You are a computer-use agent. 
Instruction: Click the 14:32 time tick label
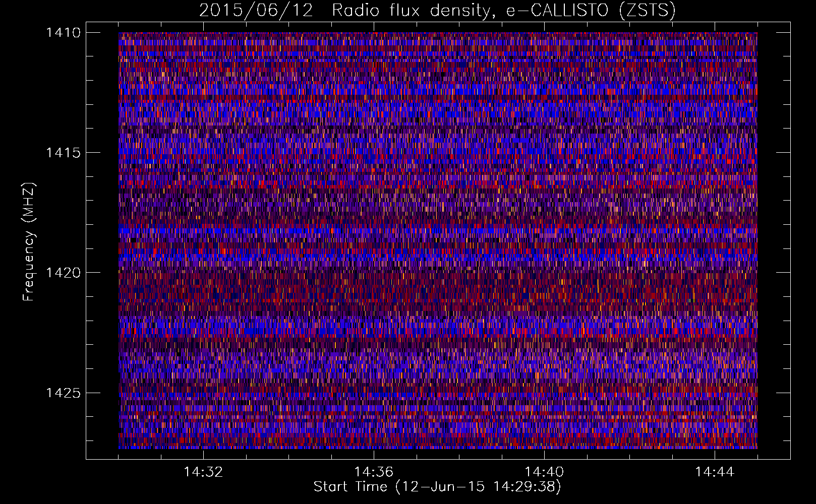click(203, 472)
